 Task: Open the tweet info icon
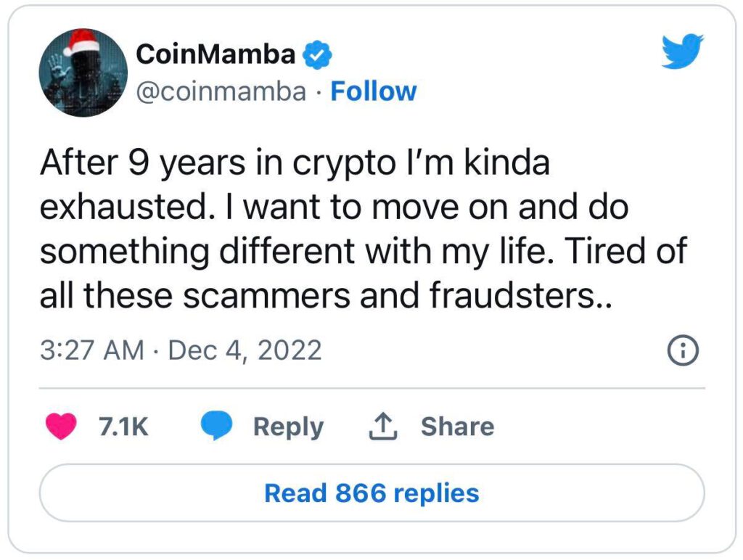[682, 352]
